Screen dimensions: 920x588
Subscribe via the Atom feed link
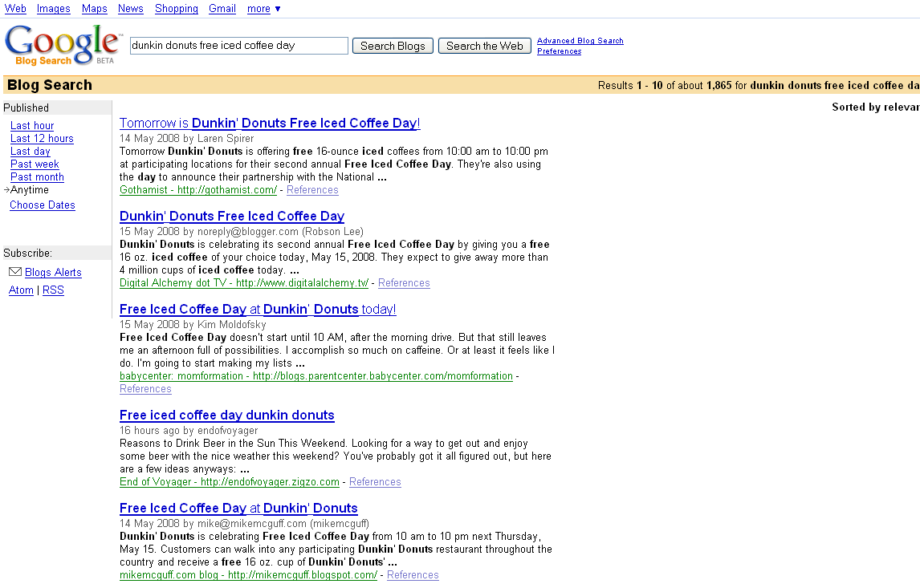(x=21, y=290)
